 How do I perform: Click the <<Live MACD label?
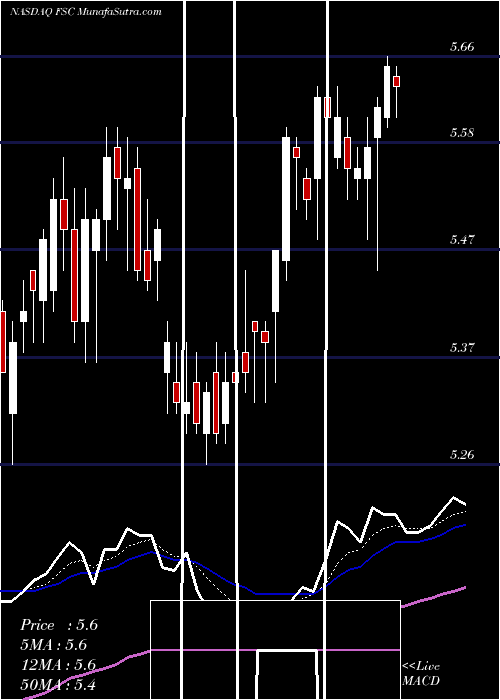[x=421, y=673]
